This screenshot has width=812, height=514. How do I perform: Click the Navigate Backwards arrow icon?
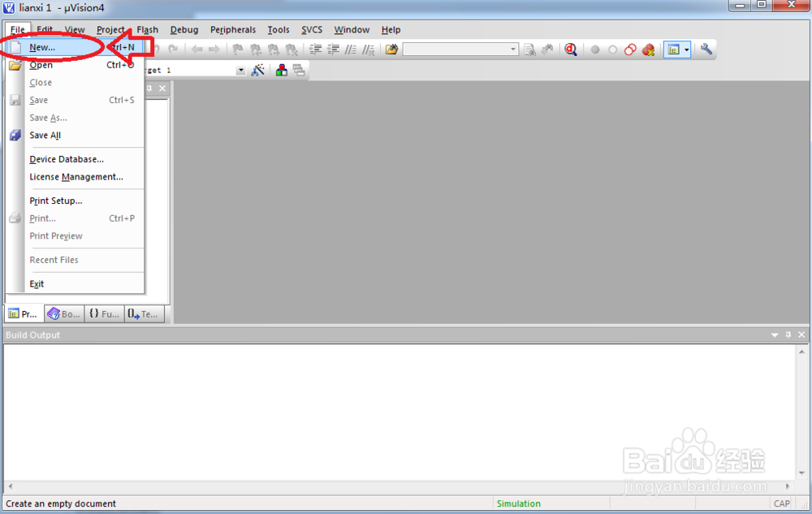pyautogui.click(x=197, y=50)
